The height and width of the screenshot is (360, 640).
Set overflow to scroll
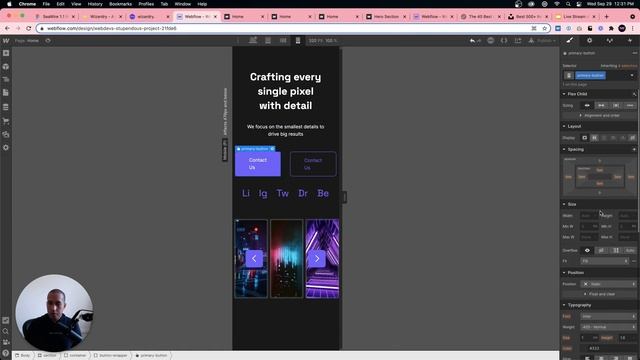pyautogui.click(x=616, y=250)
